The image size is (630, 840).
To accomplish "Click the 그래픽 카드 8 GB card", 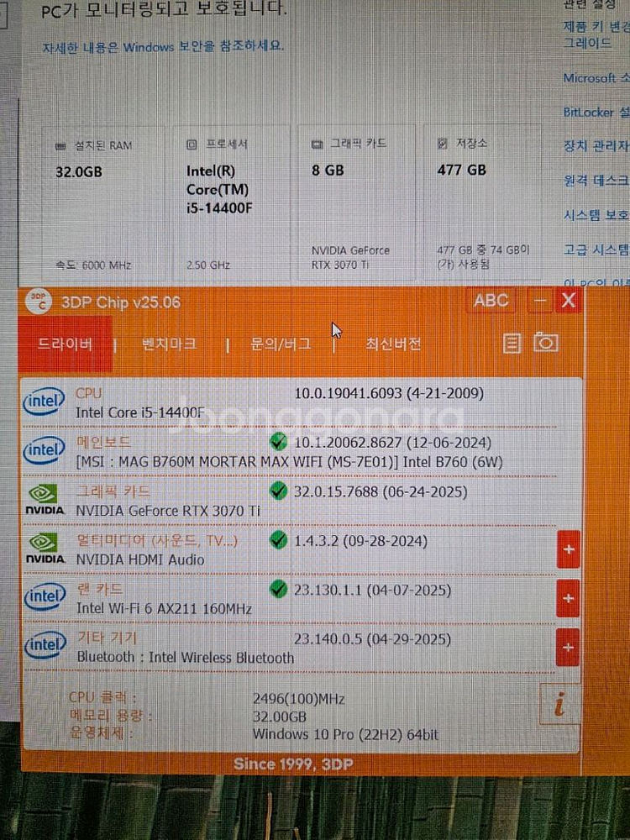I will [356, 203].
